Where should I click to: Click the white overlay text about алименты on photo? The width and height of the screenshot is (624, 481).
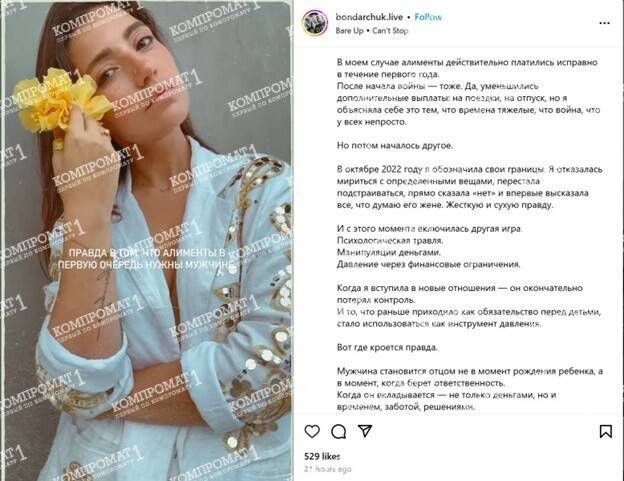tap(144, 259)
